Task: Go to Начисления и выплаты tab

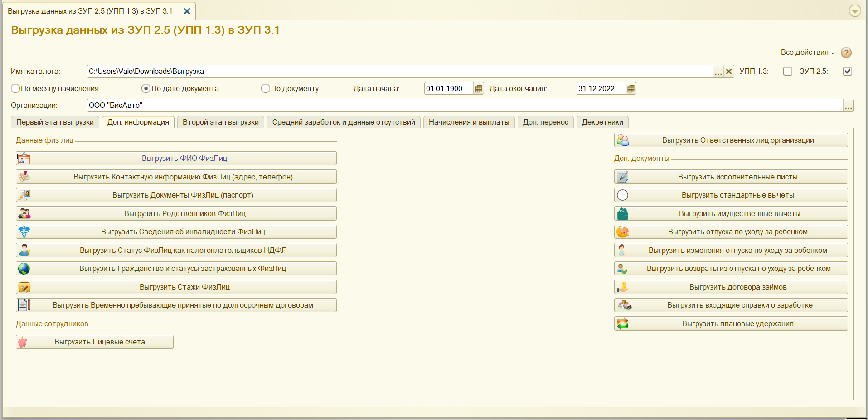Action: click(469, 122)
